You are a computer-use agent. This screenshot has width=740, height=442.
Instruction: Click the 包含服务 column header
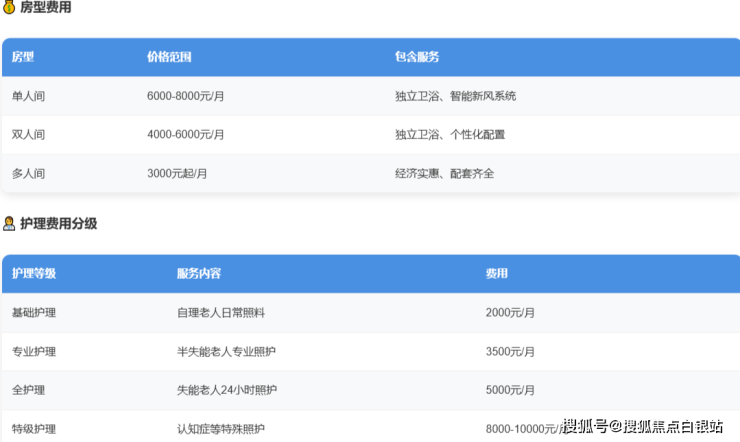click(417, 57)
